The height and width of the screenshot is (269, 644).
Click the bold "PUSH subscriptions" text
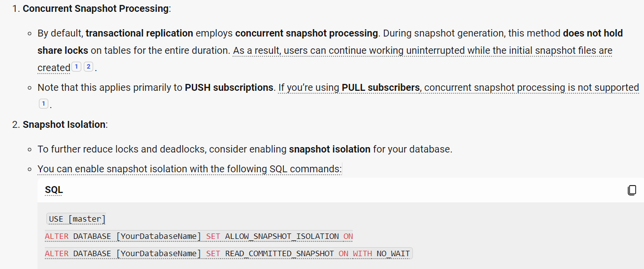tap(229, 87)
